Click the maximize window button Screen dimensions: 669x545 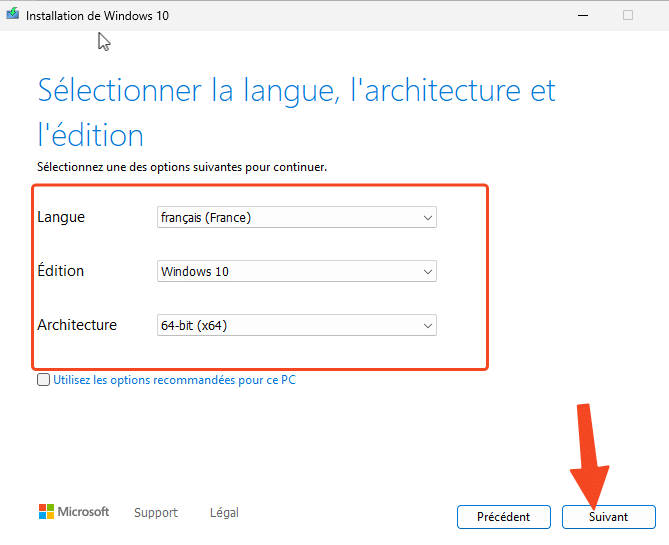pos(628,15)
